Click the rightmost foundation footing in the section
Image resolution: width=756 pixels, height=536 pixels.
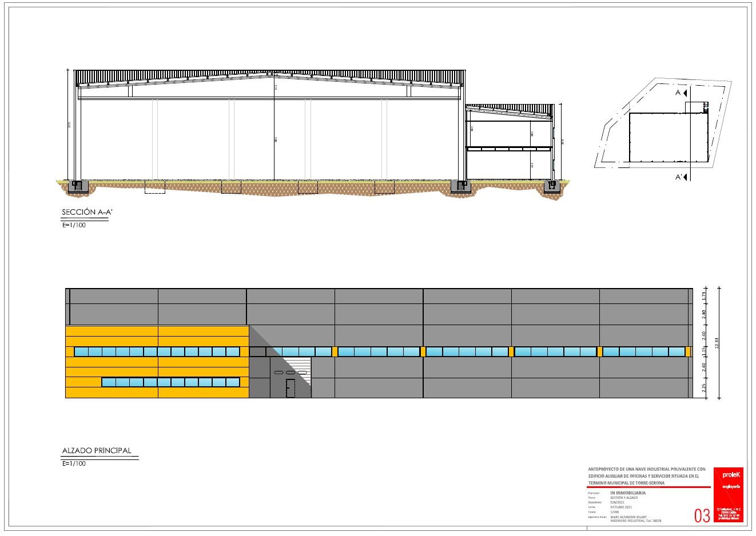click(x=552, y=186)
